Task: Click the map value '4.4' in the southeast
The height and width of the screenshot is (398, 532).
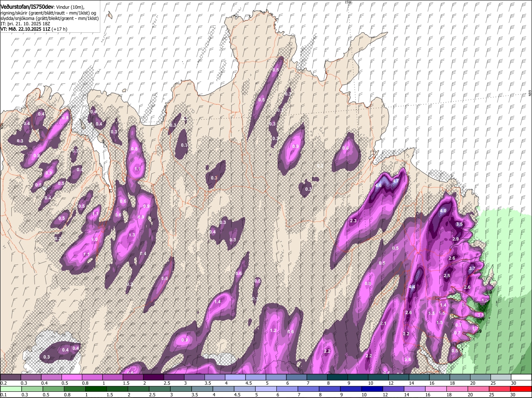Action: tap(412, 287)
